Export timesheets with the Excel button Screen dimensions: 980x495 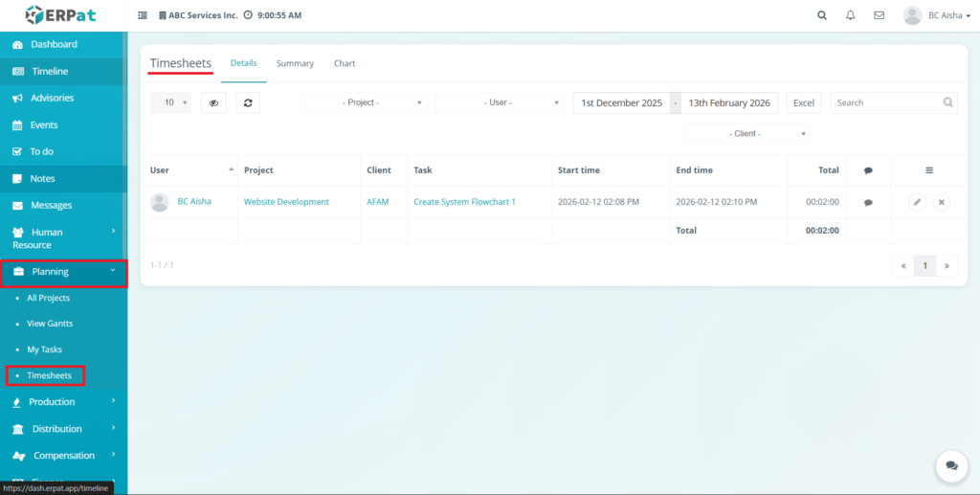[804, 102]
